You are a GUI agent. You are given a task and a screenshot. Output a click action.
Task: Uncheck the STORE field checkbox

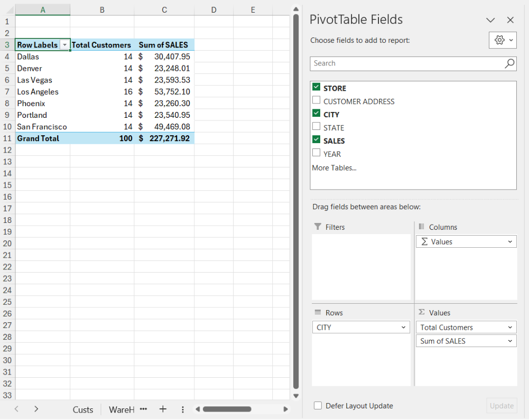click(x=317, y=88)
